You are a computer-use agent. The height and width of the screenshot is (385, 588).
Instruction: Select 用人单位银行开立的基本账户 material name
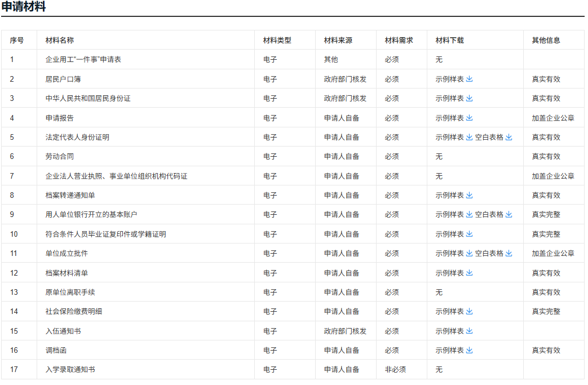click(91, 214)
